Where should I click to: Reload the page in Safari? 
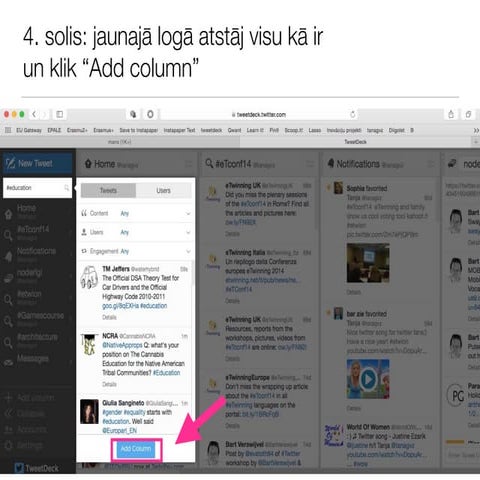352,114
